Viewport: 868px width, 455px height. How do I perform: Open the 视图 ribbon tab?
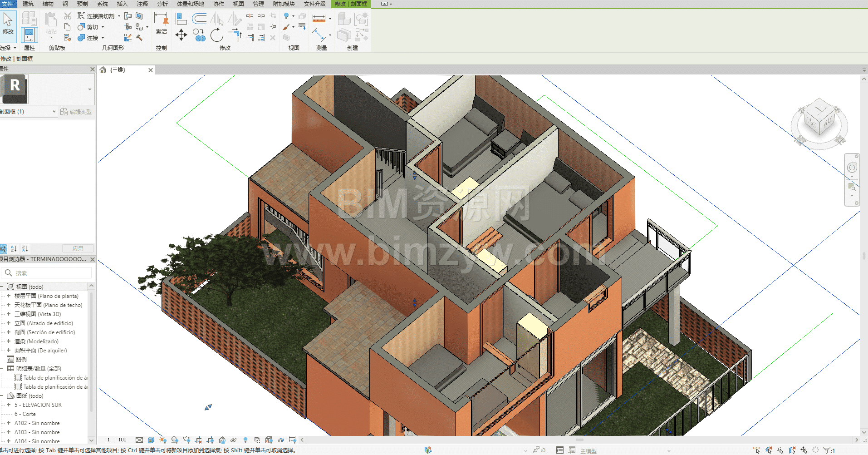tap(238, 4)
